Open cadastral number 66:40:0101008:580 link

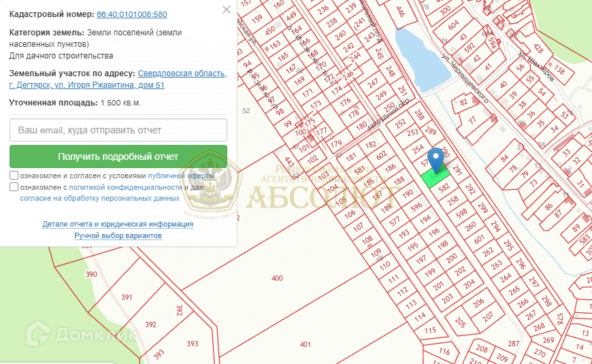click(132, 14)
